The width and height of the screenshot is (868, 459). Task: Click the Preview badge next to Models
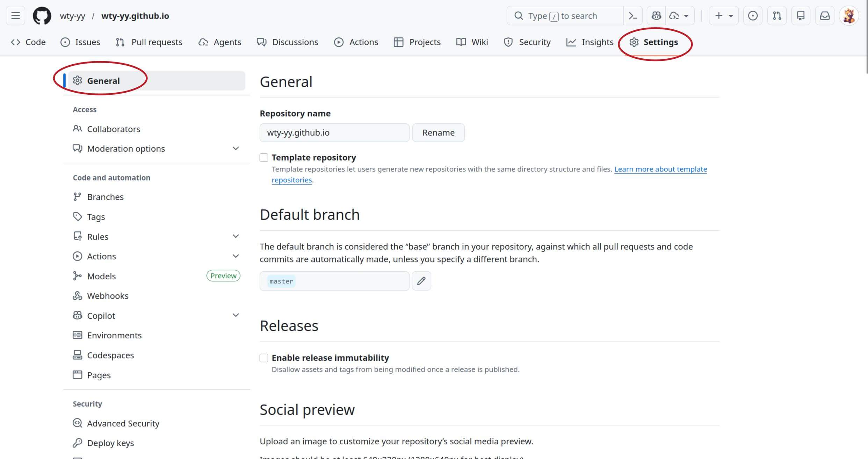[x=223, y=276]
